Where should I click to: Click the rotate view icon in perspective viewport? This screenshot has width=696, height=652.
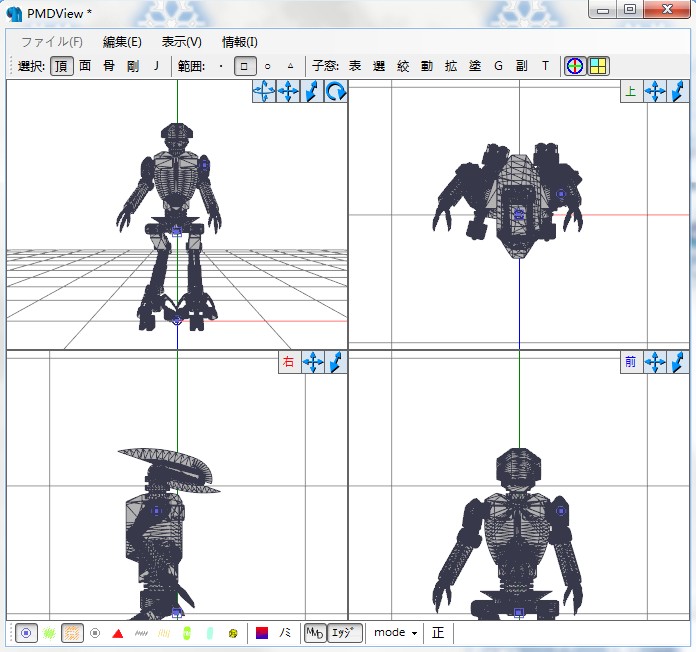pos(336,91)
